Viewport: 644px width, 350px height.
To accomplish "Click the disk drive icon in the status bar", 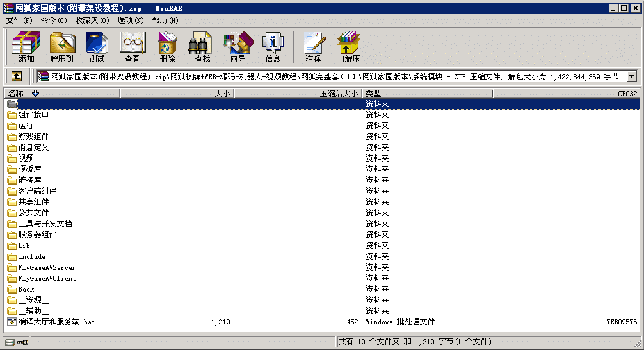I will pyautogui.click(x=10, y=342).
